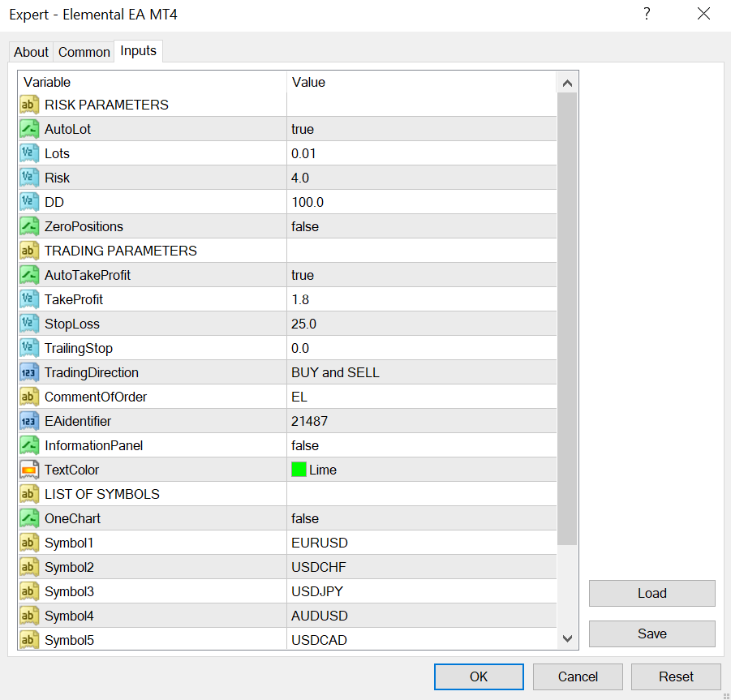The width and height of the screenshot is (731, 700).
Task: Click the Symbol5 string icon
Action: point(29,640)
